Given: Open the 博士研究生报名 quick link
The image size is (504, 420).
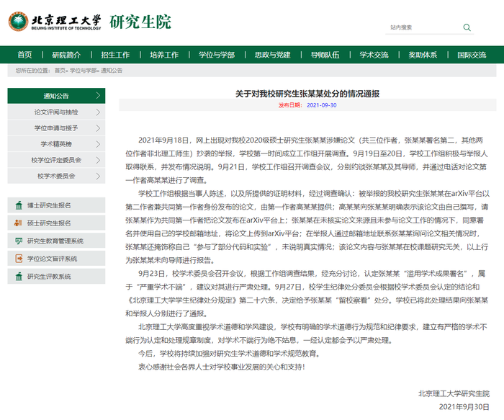Looking at the screenshot, I should pyautogui.click(x=56, y=205).
